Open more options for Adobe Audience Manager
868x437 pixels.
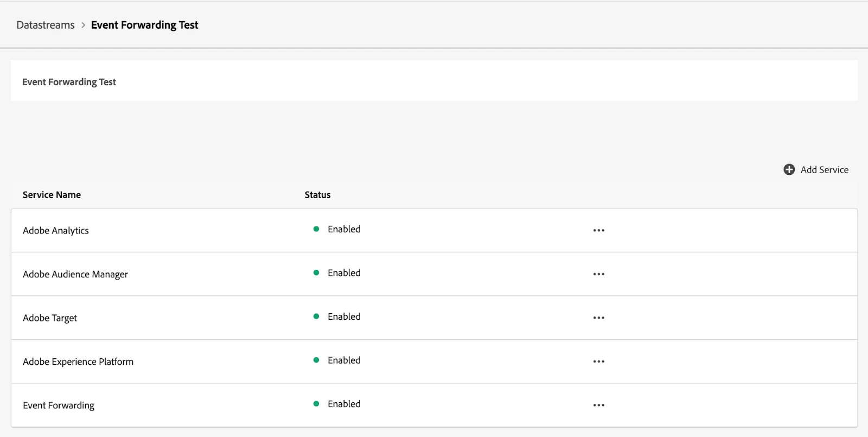pos(598,274)
